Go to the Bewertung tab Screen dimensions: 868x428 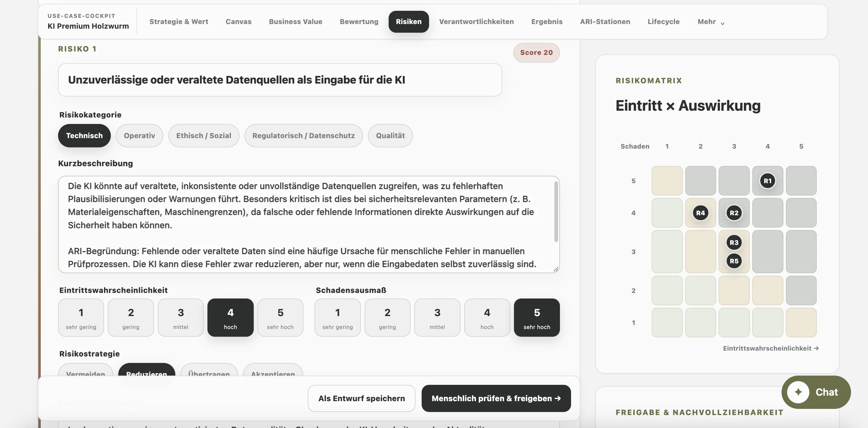click(359, 22)
